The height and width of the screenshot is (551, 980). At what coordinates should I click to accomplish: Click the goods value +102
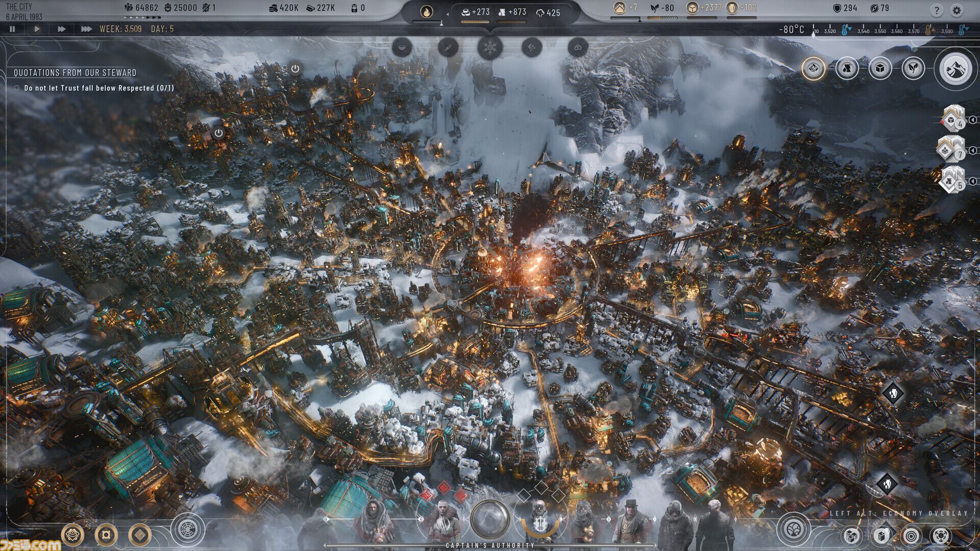coord(748,8)
